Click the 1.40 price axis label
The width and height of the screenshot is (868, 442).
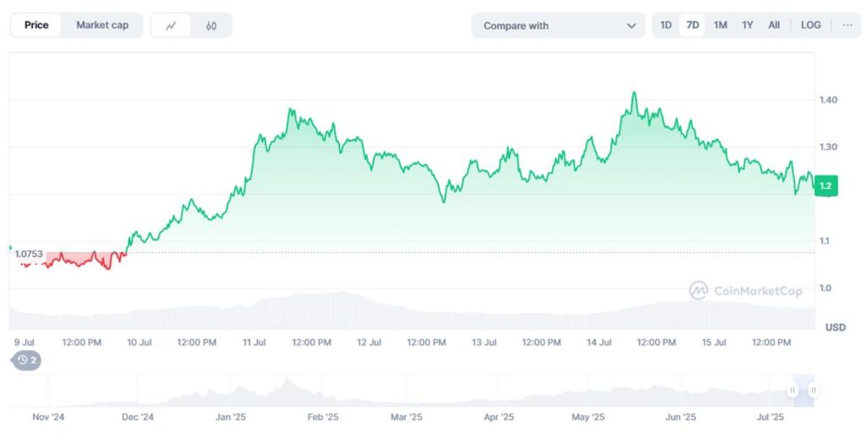pos(828,100)
